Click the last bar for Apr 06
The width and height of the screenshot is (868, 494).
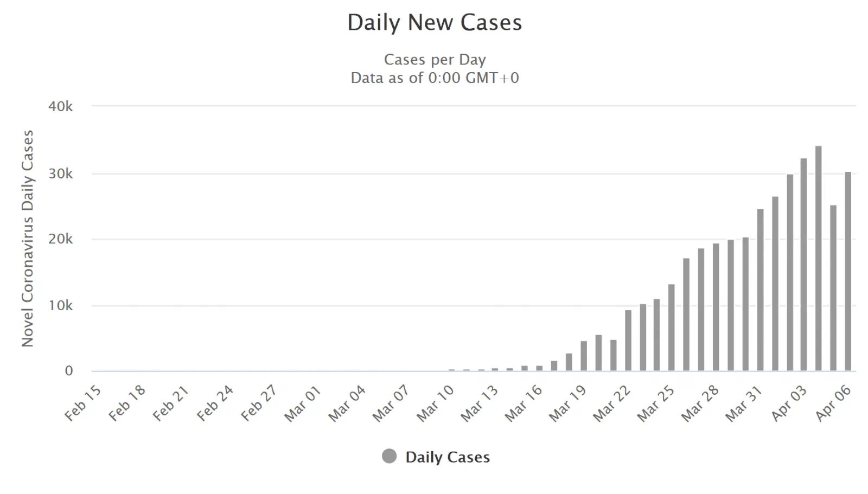pos(848,271)
